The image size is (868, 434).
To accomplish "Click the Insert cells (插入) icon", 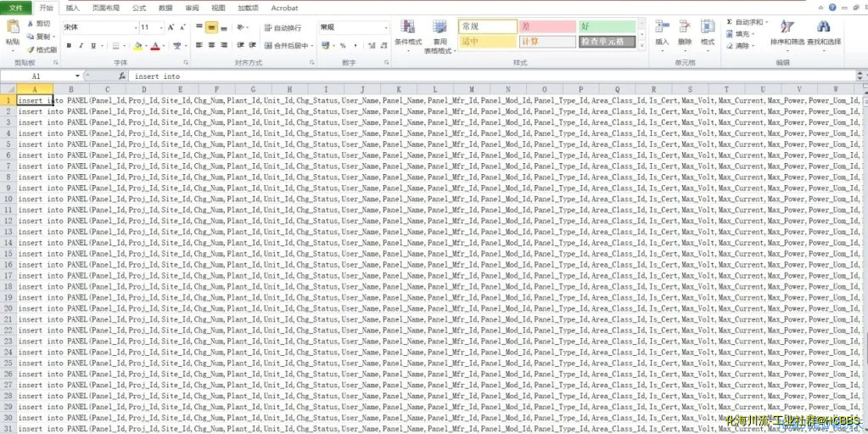I will click(662, 28).
